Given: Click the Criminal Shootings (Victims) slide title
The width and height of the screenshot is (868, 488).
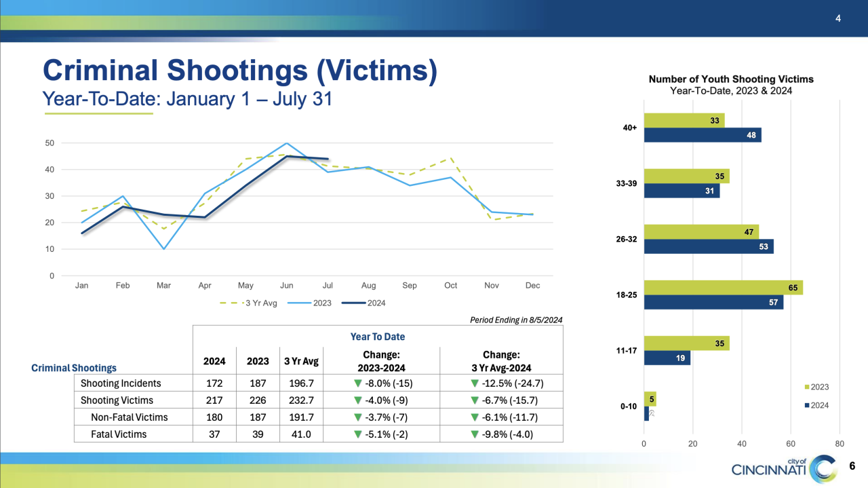Looking at the screenshot, I should [x=240, y=71].
